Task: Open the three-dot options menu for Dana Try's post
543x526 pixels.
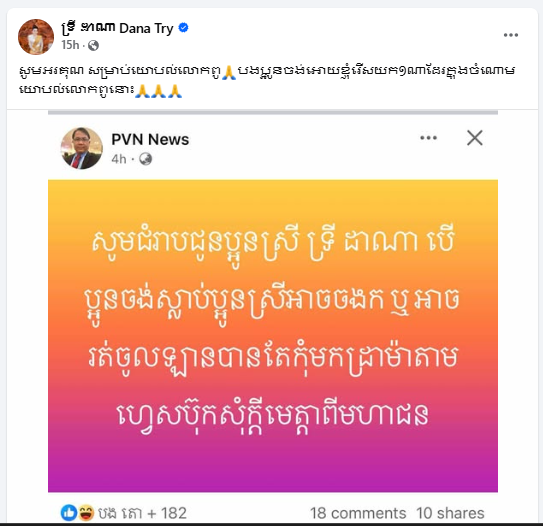Action: tap(510, 35)
